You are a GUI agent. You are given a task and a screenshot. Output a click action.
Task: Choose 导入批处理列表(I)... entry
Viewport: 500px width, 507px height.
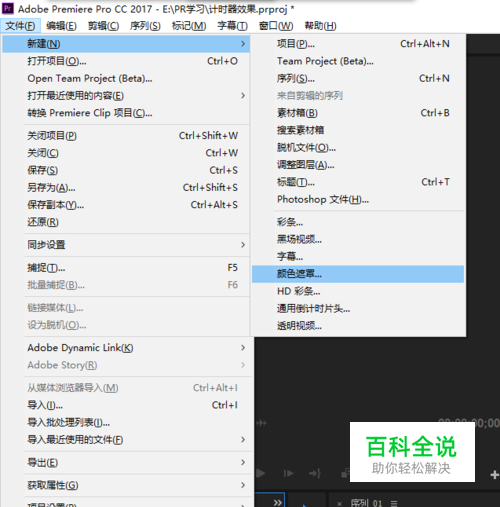click(x=126, y=422)
